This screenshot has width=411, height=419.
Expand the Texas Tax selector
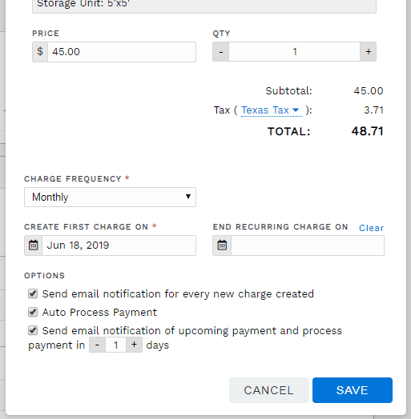click(x=271, y=110)
